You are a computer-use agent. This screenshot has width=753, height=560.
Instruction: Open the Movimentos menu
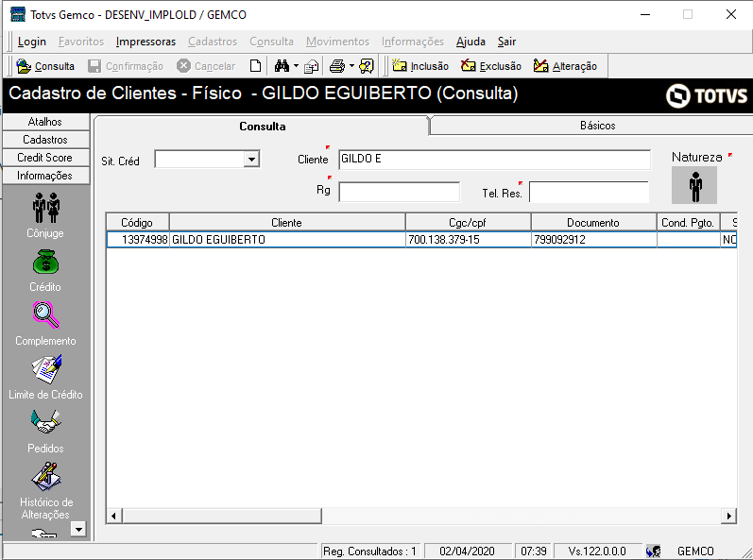point(337,42)
